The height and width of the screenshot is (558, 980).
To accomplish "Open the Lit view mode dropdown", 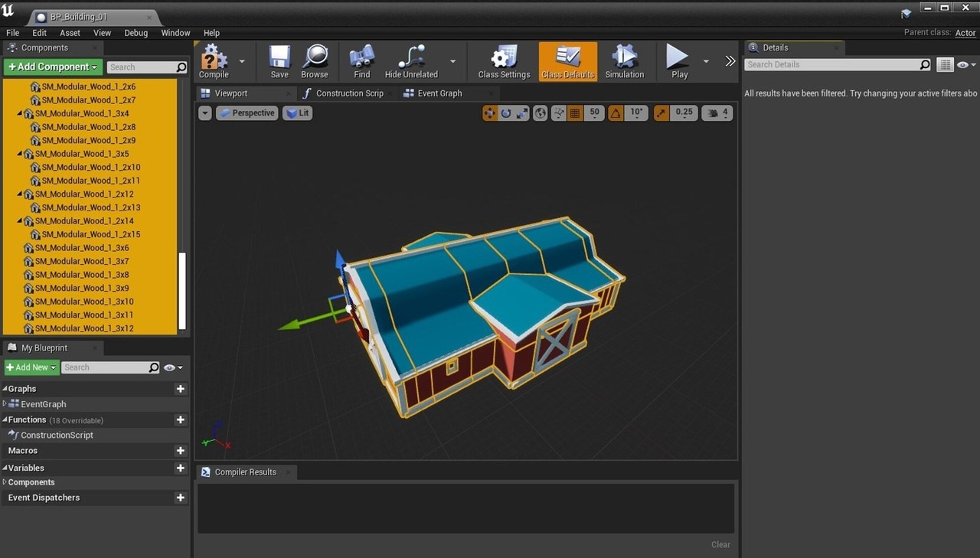I will [298, 113].
